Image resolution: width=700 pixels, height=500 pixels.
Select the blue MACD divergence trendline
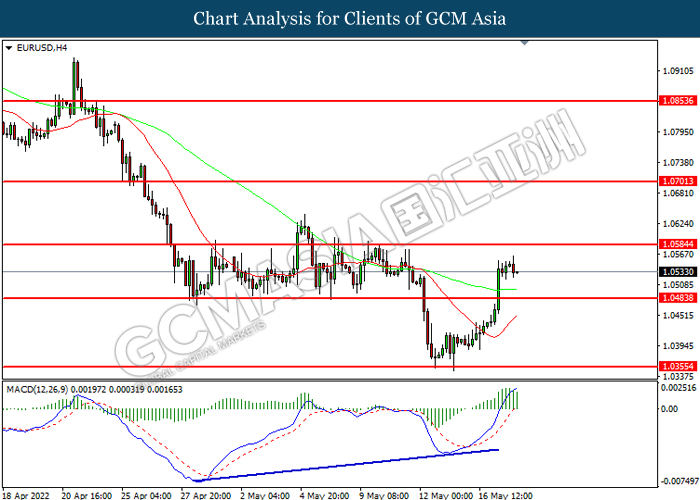[348, 465]
